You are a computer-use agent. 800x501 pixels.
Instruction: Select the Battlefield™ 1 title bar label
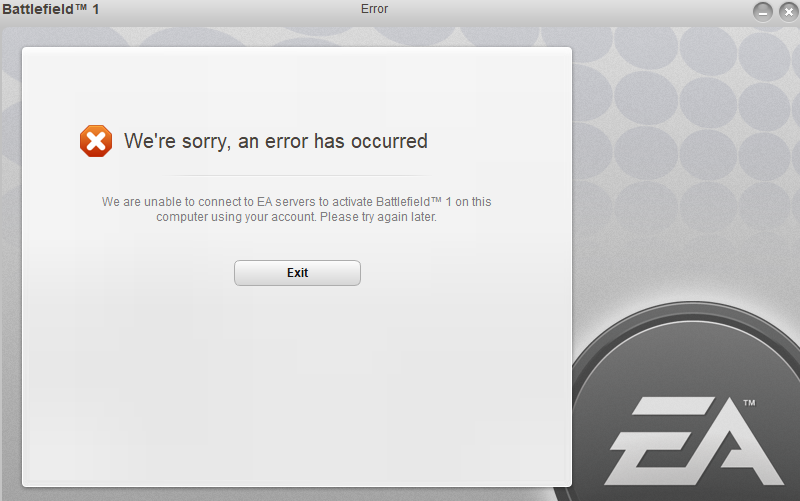(x=51, y=9)
